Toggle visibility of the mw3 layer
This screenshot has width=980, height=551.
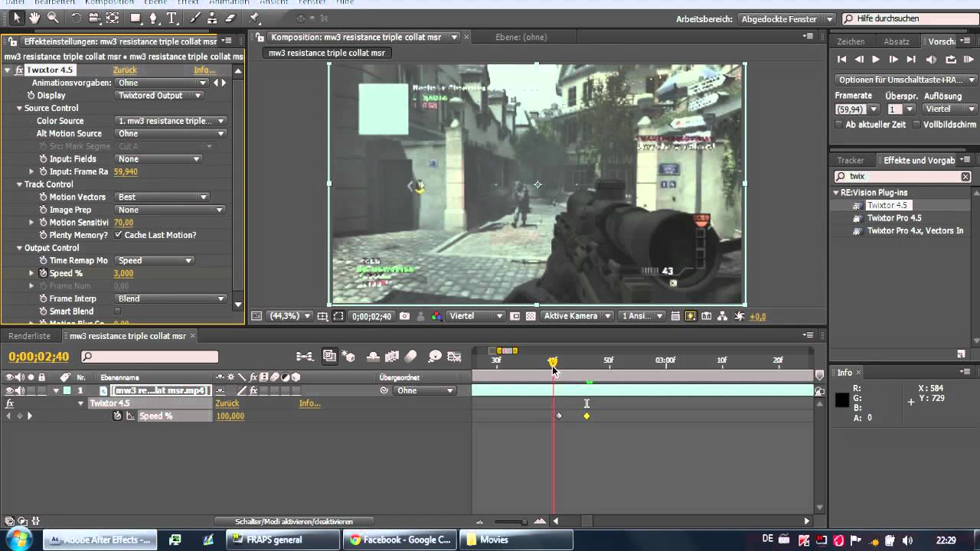pos(8,390)
